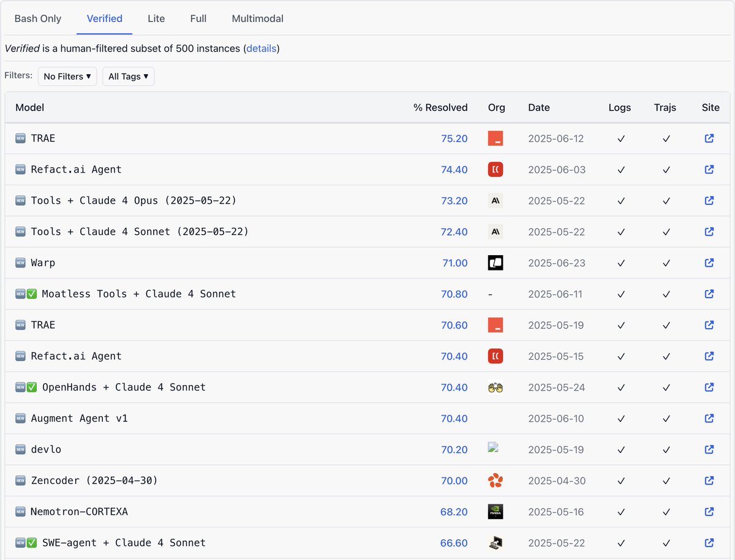
Task: Click Anthropic logo in Claude 4 Opus row
Action: pyautogui.click(x=496, y=200)
